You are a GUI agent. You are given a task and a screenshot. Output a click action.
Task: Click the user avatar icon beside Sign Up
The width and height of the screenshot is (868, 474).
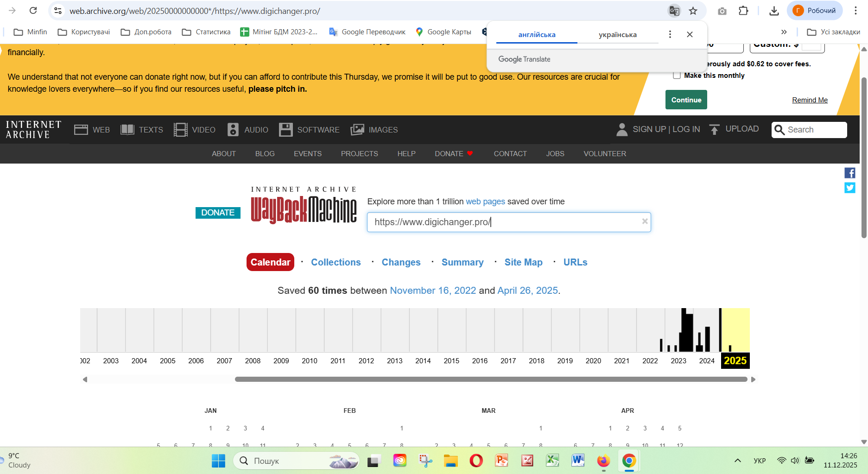(622, 129)
